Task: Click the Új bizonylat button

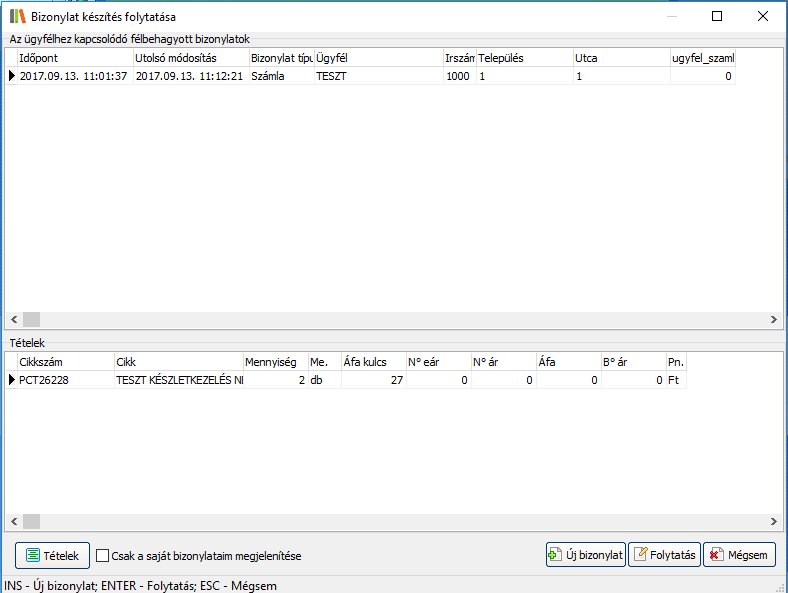Action: [586, 555]
